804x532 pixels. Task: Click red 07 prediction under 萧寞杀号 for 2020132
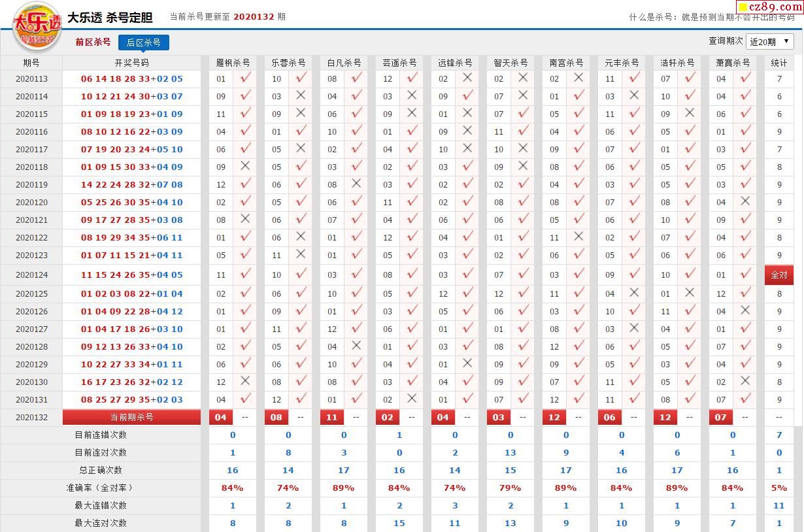click(721, 417)
